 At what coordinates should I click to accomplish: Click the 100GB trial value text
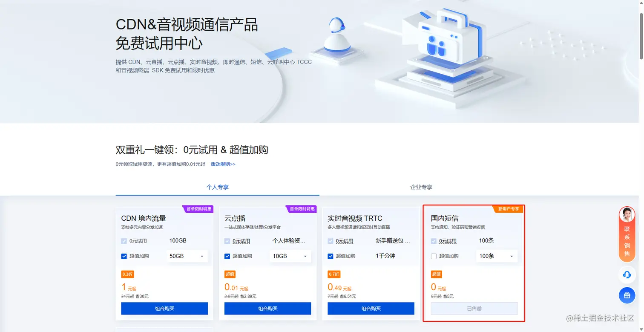coord(178,241)
